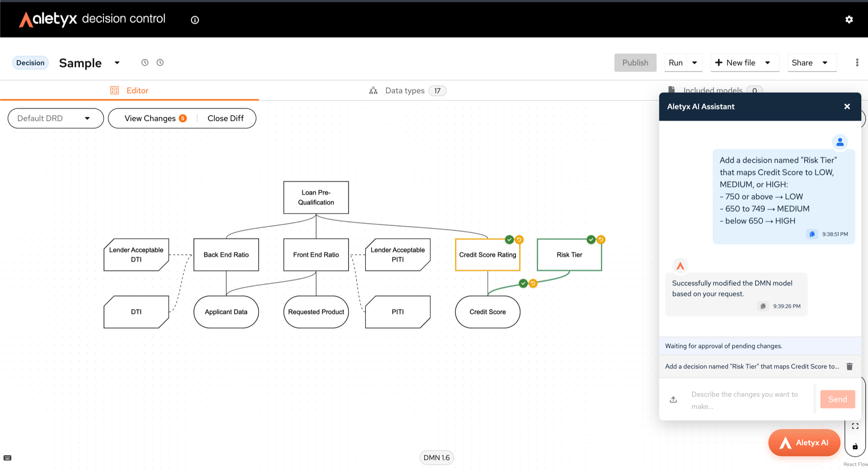
Task: Open the Default DRD selector
Action: click(56, 118)
